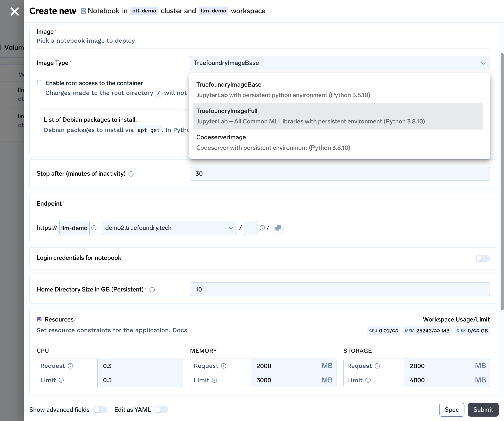Click info icon beside llm-demo host field
The width and height of the screenshot is (504, 421).
[94, 228]
